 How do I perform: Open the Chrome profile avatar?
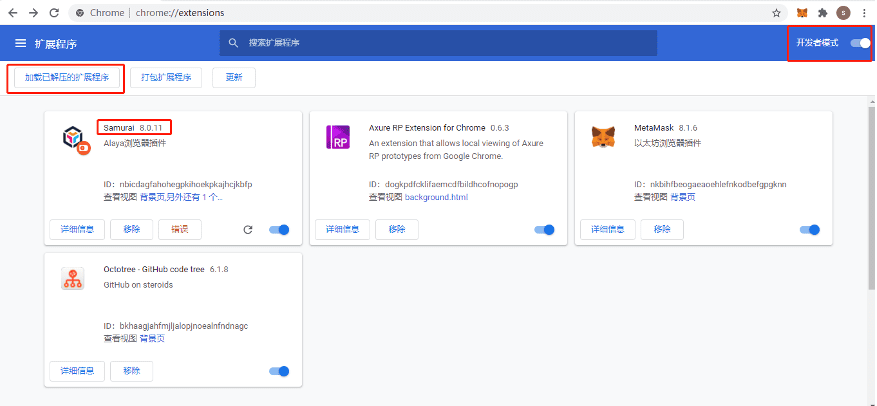(843, 12)
